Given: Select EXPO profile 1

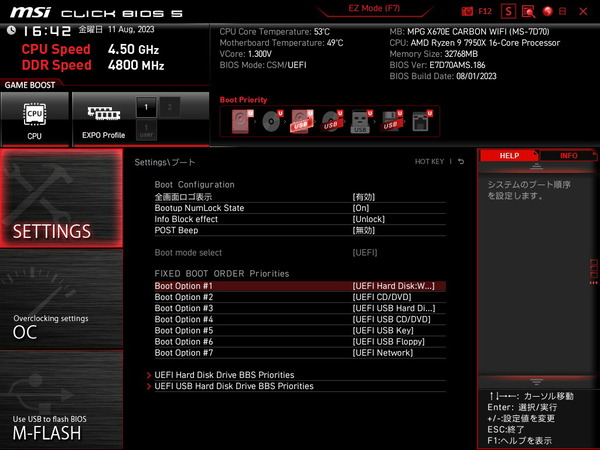Looking at the screenshot, I should 146,107.
